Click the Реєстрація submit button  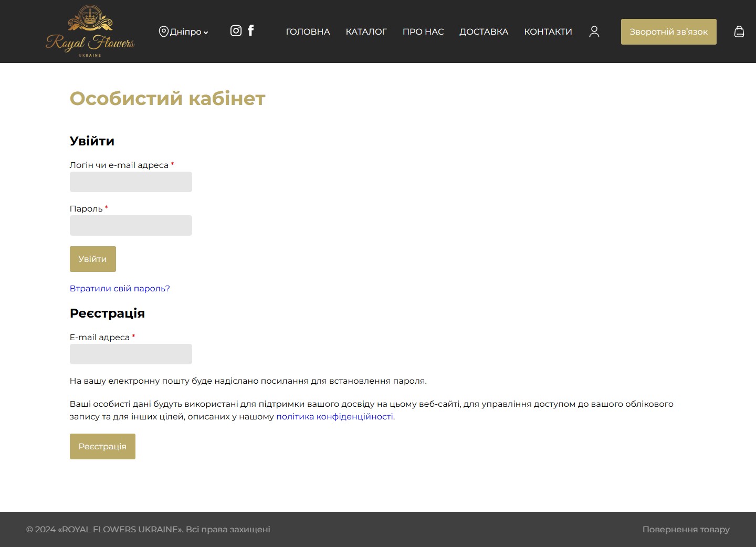coord(102,446)
